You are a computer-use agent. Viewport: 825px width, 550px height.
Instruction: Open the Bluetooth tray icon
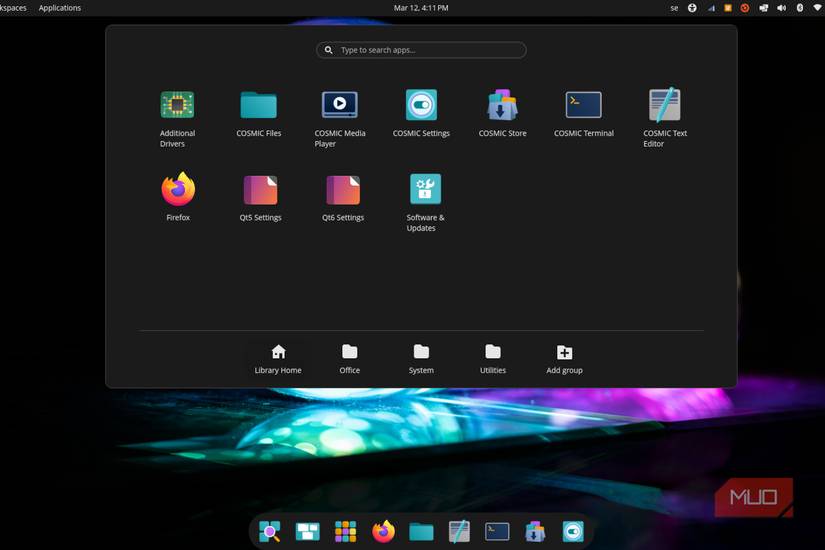[800, 8]
